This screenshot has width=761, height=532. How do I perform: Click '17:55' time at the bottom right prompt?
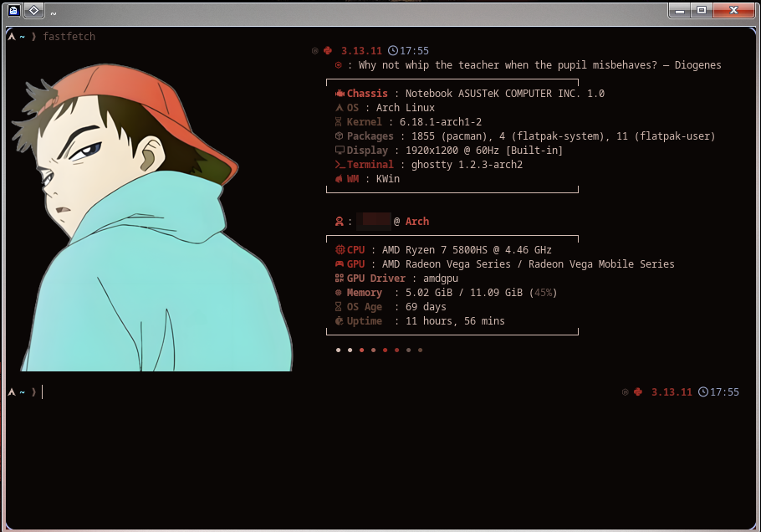coord(724,391)
